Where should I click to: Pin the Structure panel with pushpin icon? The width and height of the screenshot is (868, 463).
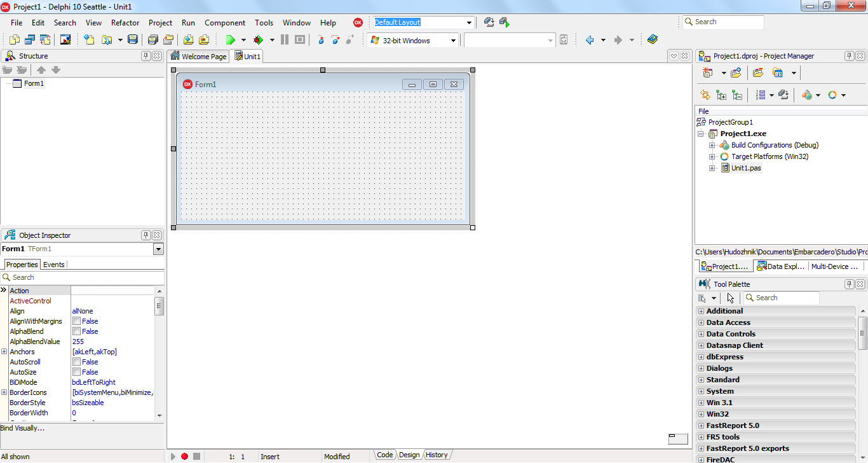[x=146, y=56]
